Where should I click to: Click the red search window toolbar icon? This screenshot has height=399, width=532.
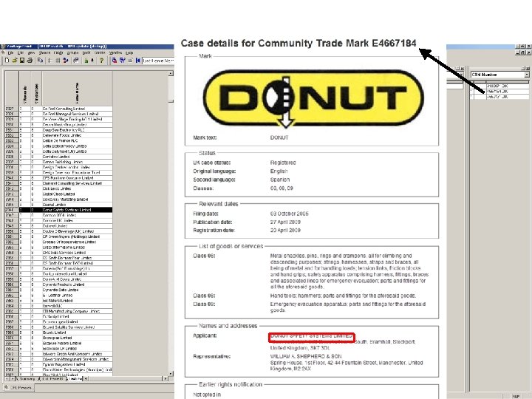tap(115, 61)
